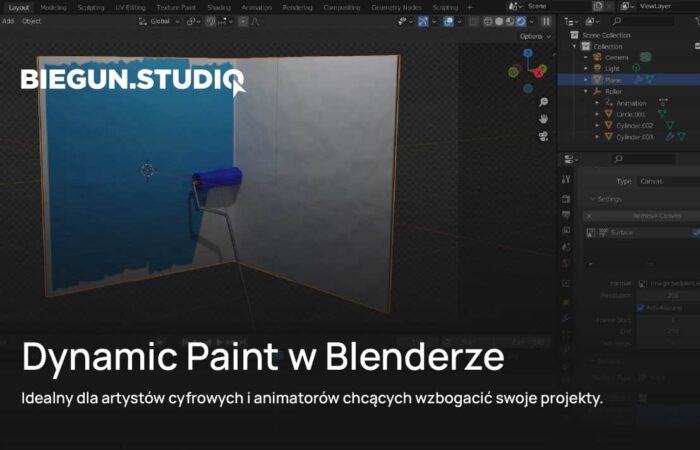700x450 pixels.
Task: Open the View Layer properties tab icon
Action: [x=566, y=231]
